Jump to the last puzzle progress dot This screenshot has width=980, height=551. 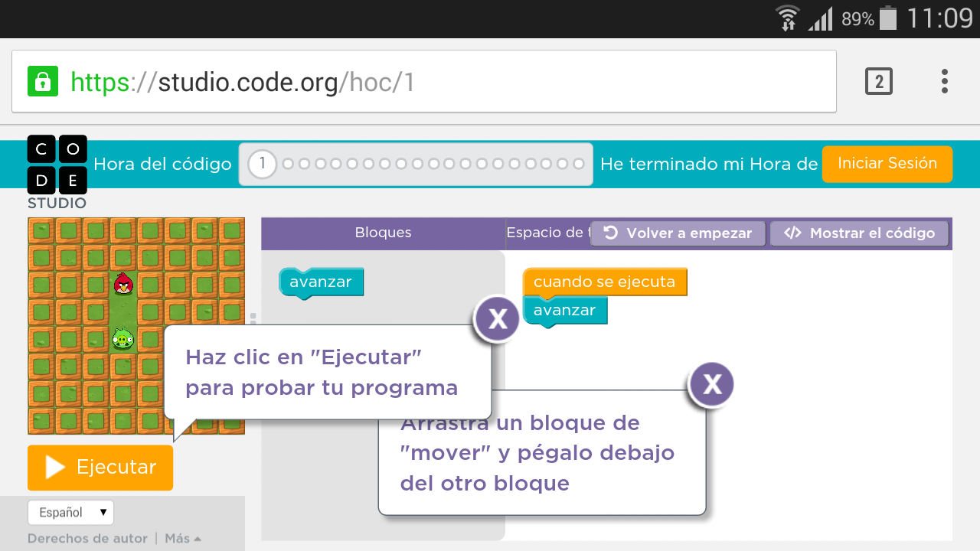[579, 164]
